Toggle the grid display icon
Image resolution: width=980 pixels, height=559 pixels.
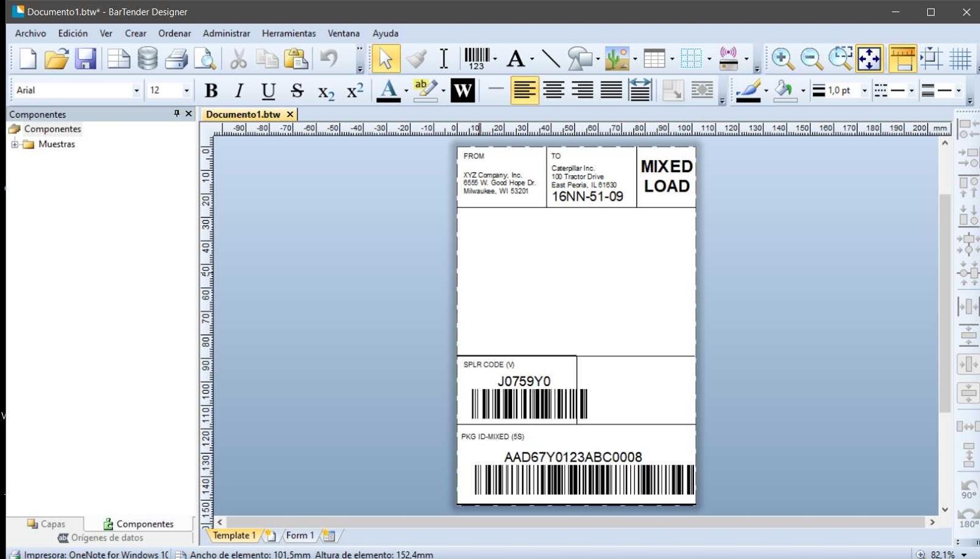pyautogui.click(x=960, y=59)
